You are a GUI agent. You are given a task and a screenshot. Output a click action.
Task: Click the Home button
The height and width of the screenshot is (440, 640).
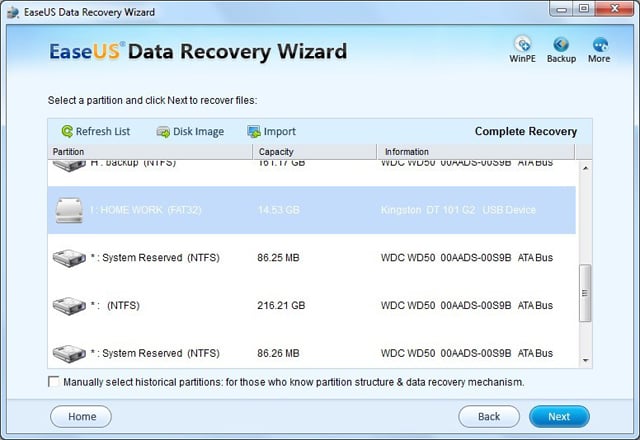(81, 416)
